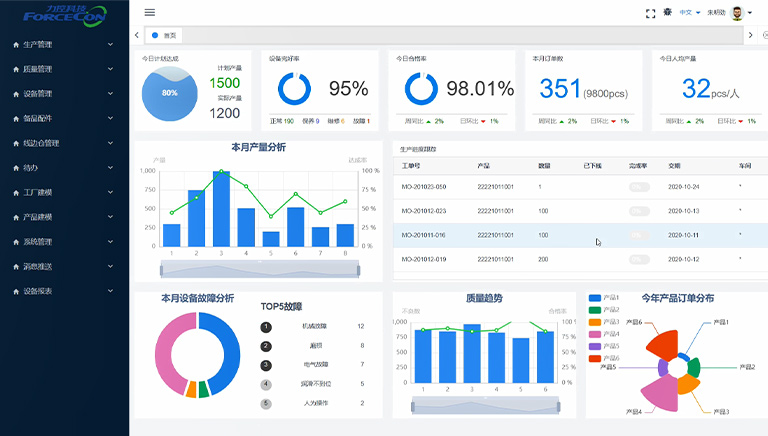Toggle 产品3 legend in order distribution chart
Viewport: 768px width, 436px height.
click(604, 322)
